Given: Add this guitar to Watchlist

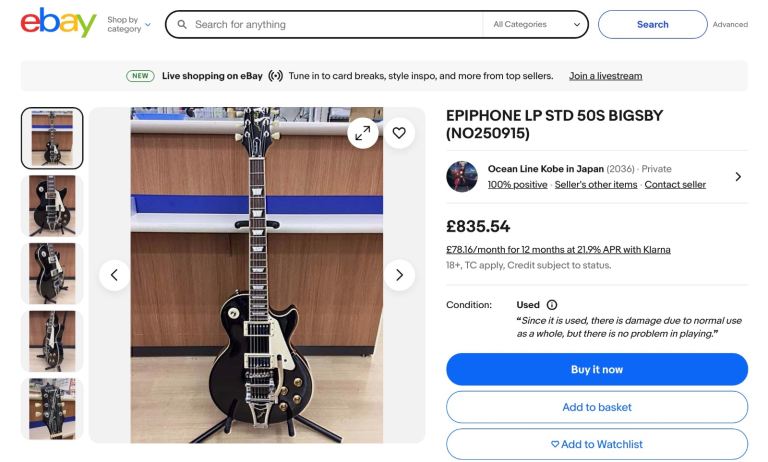Looking at the screenshot, I should [596, 444].
